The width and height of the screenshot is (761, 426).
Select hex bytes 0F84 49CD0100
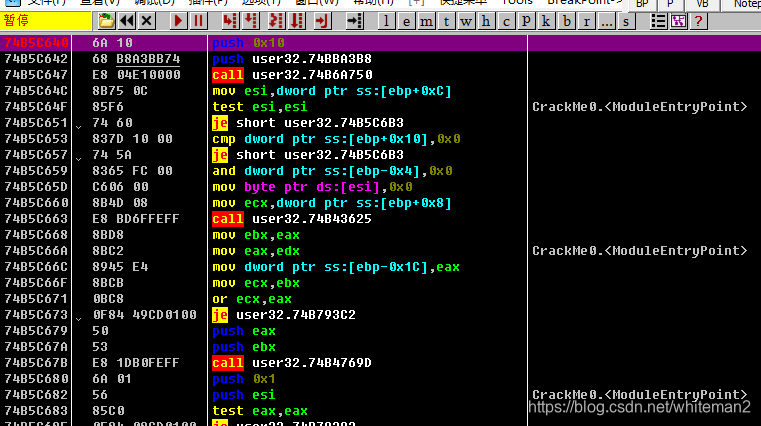[145, 315]
